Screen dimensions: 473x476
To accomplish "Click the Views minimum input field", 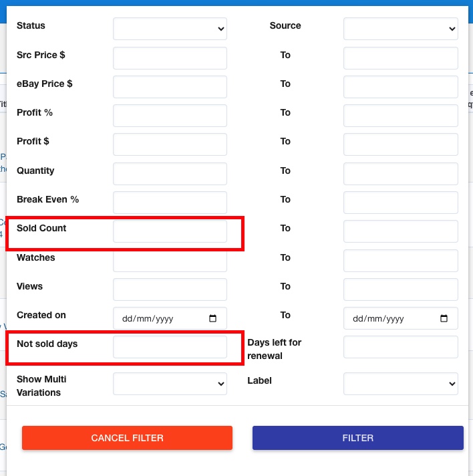I will pos(170,289).
